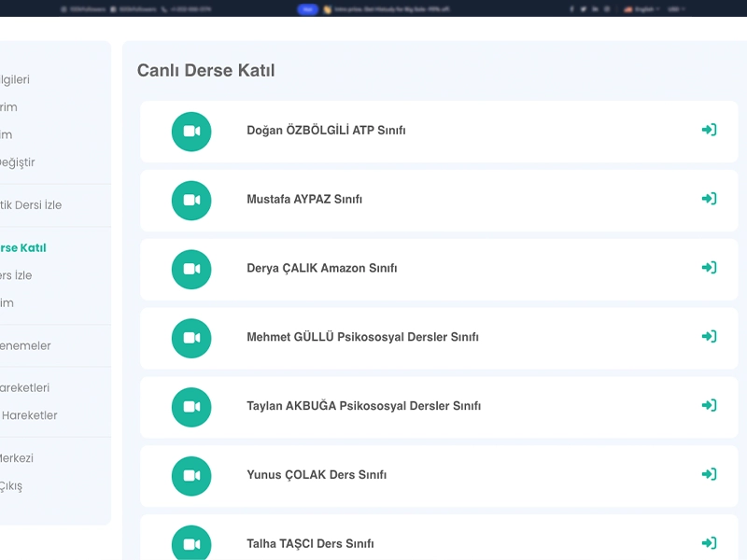Click the video icon for Taylan AKBUĞA Psikososyal class
747x560 pixels.
[x=191, y=407]
